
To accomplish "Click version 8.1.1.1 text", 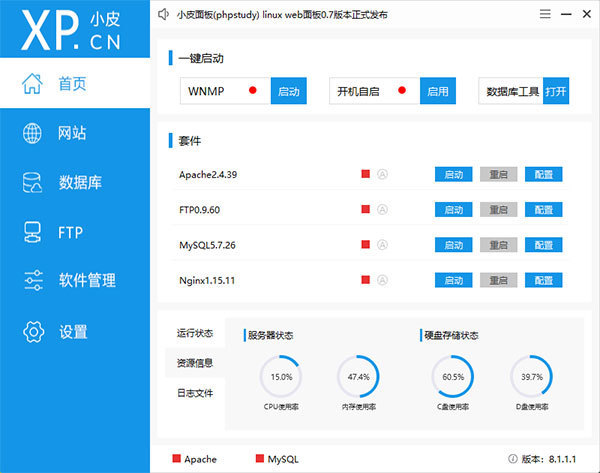I will 549,459.
